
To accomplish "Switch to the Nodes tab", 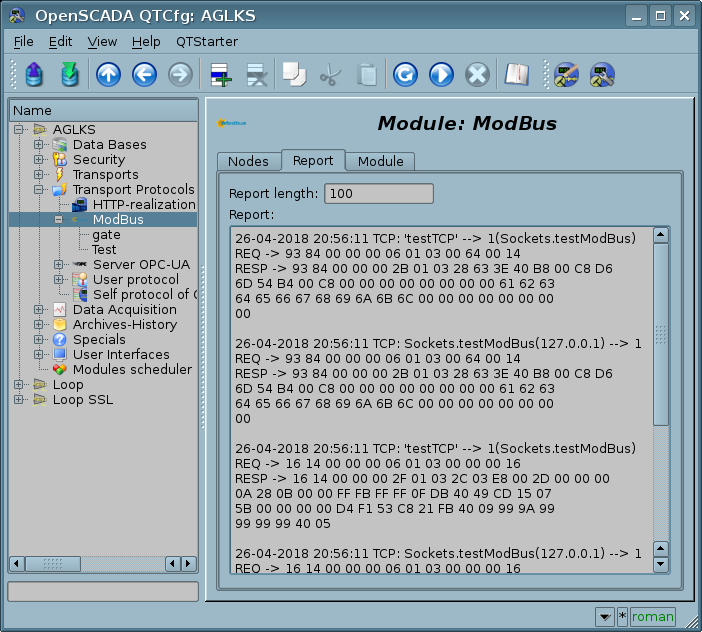I will (248, 161).
